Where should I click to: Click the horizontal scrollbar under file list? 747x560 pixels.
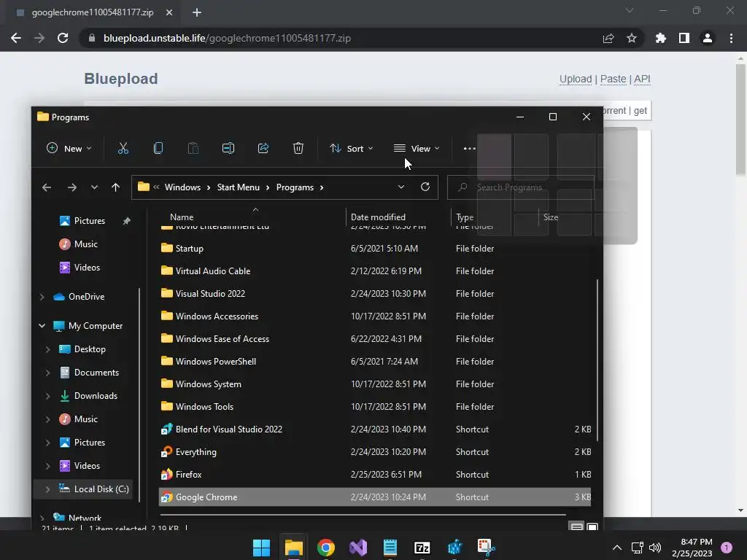pyautogui.click(x=363, y=515)
